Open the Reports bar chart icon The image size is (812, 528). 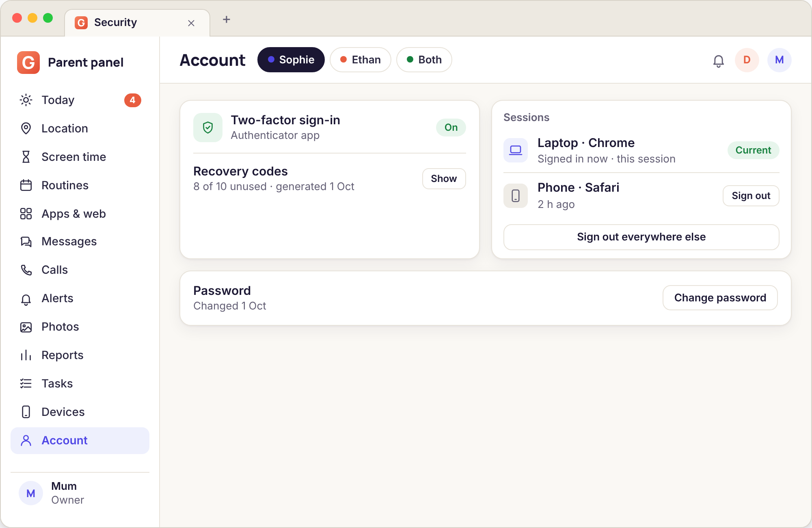[26, 355]
